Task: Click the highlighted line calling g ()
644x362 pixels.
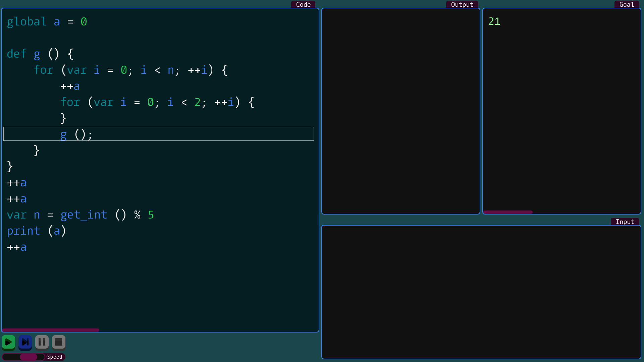Action: click(159, 134)
